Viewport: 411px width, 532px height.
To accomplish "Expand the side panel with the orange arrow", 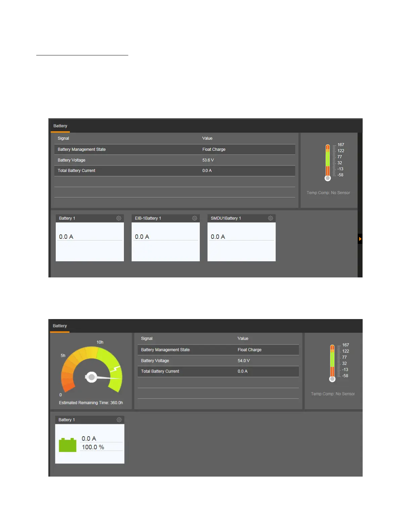I will point(360,239).
